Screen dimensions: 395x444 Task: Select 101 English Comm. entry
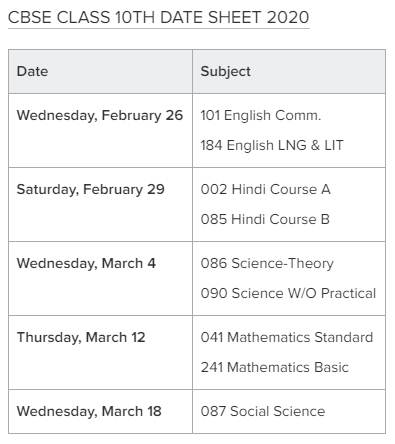261,116
